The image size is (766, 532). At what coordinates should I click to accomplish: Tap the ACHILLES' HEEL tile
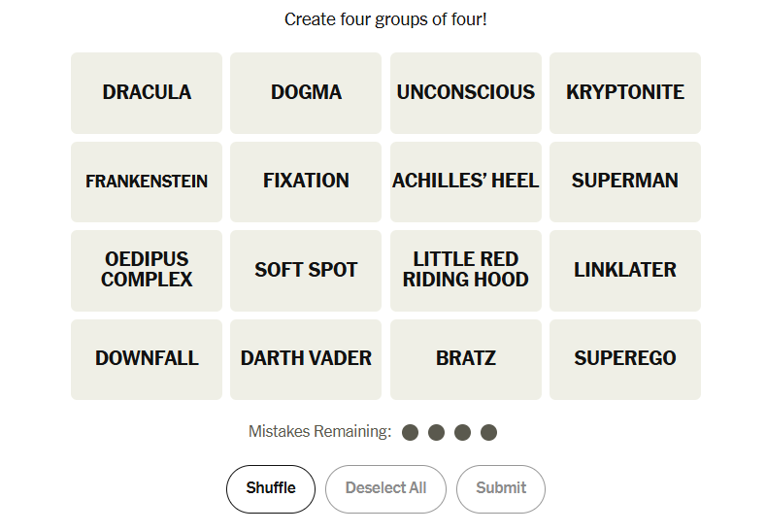466,182
